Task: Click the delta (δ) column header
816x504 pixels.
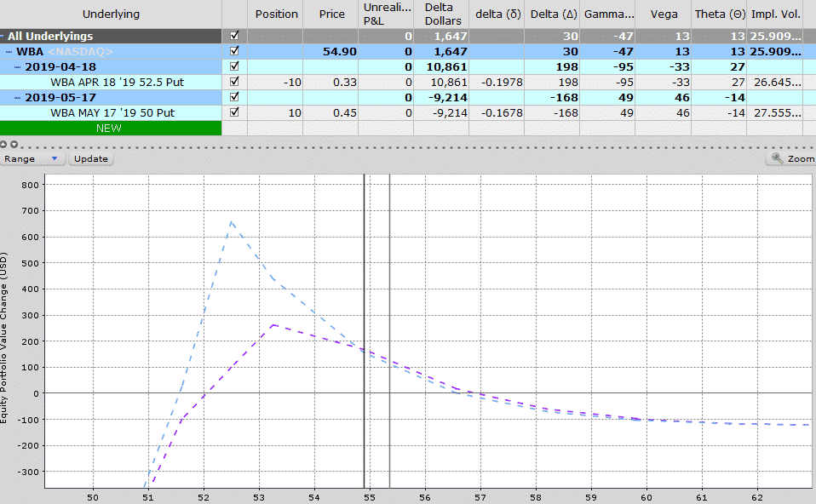Action: tap(498, 14)
